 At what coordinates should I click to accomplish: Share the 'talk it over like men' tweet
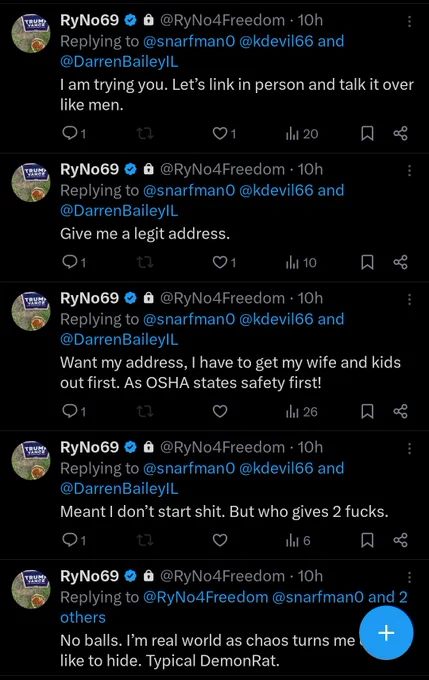(400, 133)
